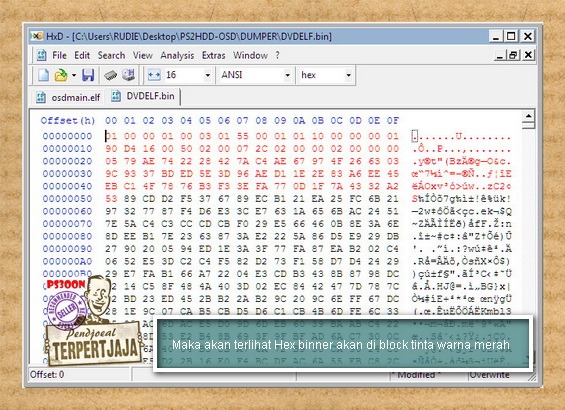Click the Open RAM chip icon
This screenshot has height=410, width=565.
point(110,75)
